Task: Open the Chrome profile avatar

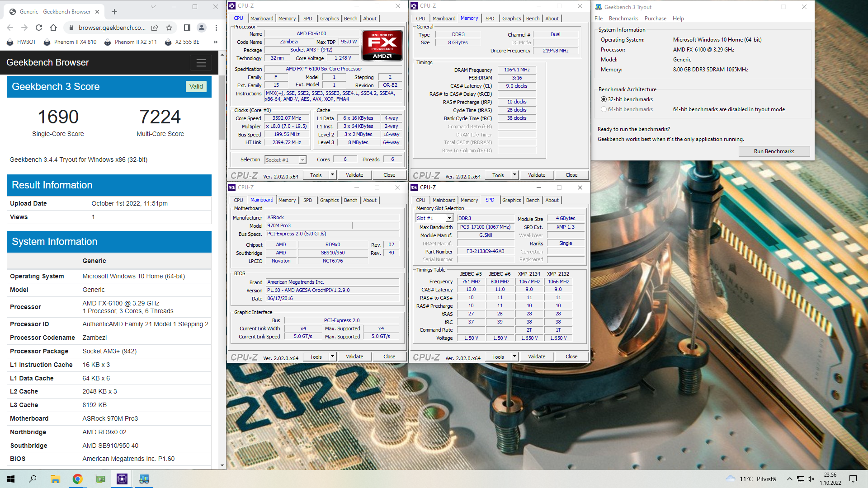Action: pos(202,28)
